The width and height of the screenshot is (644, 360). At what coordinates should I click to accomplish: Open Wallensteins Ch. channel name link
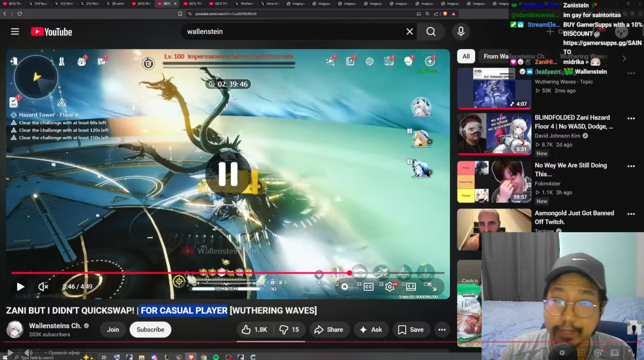(55, 326)
